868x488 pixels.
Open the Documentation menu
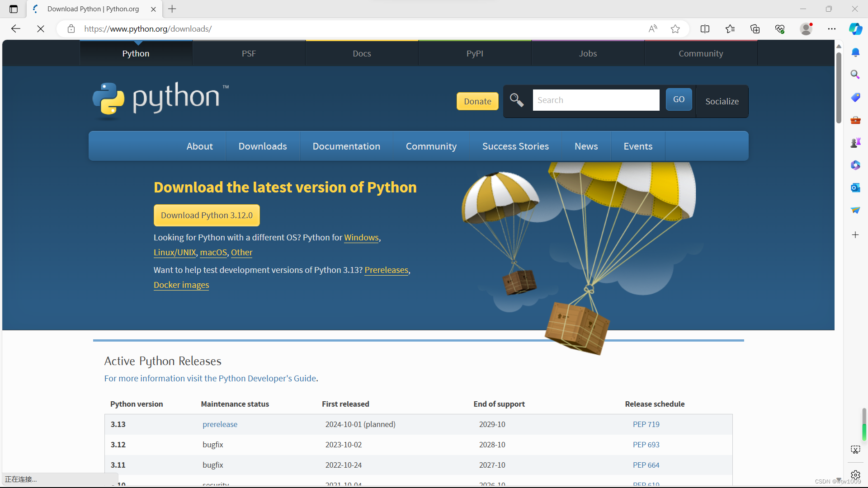click(346, 146)
